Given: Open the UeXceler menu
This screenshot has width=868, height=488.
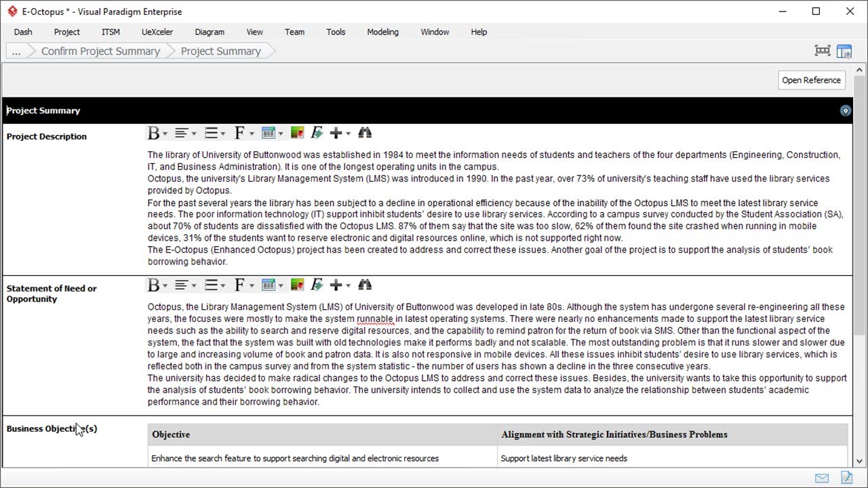Looking at the screenshot, I should (157, 32).
